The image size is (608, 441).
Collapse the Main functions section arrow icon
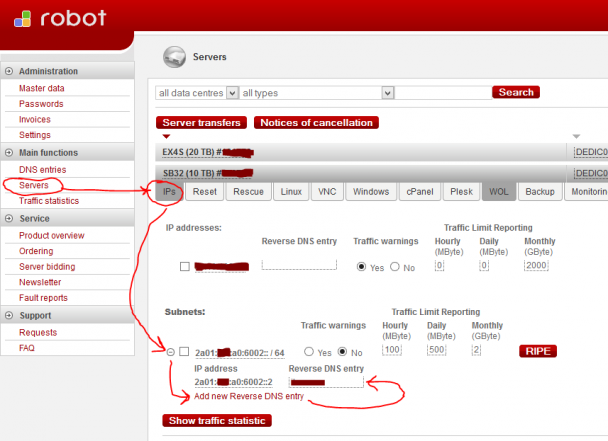click(x=9, y=152)
